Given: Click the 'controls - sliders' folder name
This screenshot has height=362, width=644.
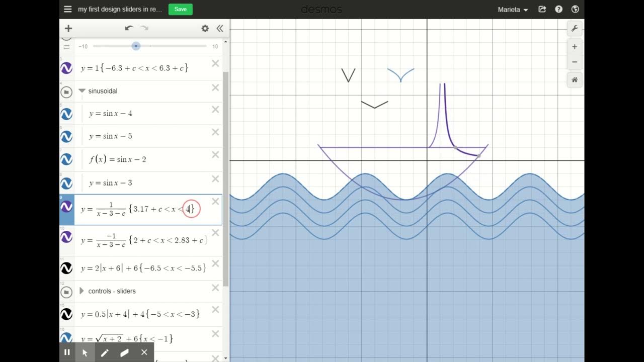Looking at the screenshot, I should point(112,291).
